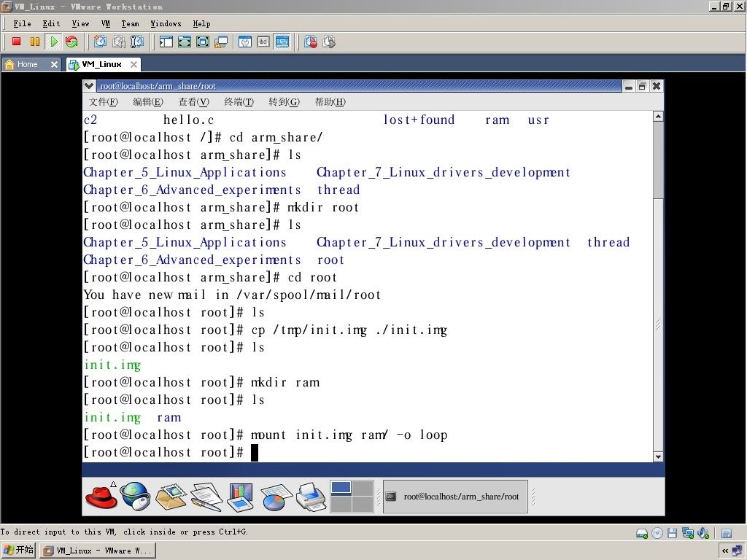Launch the spreadsheet application icon
This screenshot has width=747, height=560.
tap(276, 496)
